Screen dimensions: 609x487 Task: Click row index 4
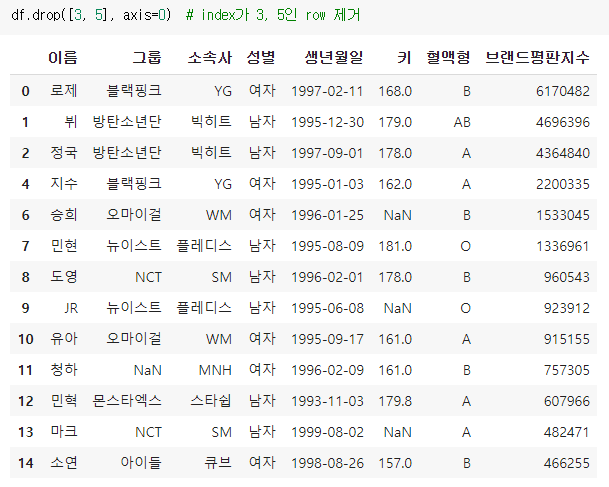click(26, 184)
